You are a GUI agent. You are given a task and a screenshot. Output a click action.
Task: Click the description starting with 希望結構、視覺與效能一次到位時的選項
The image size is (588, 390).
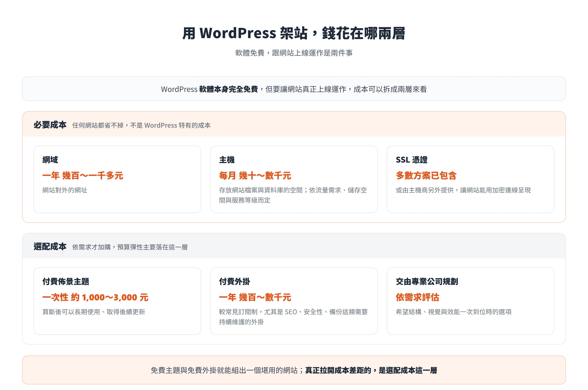click(x=454, y=312)
